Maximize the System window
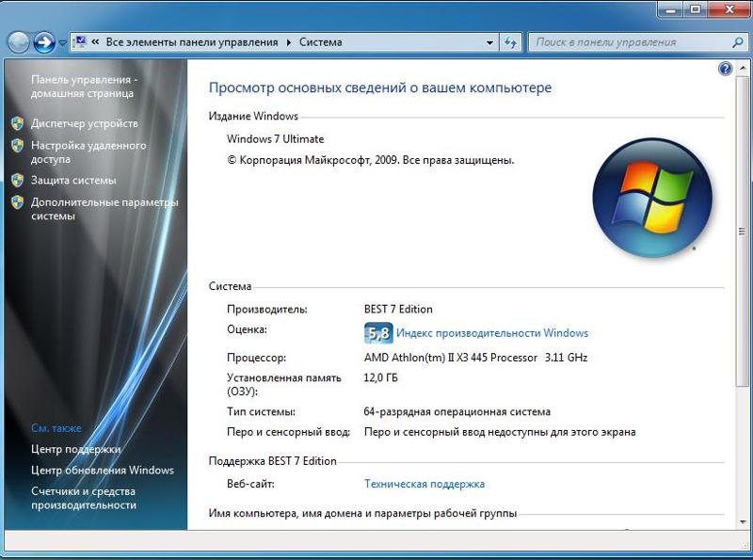The image size is (753, 560). pyautogui.click(x=696, y=8)
